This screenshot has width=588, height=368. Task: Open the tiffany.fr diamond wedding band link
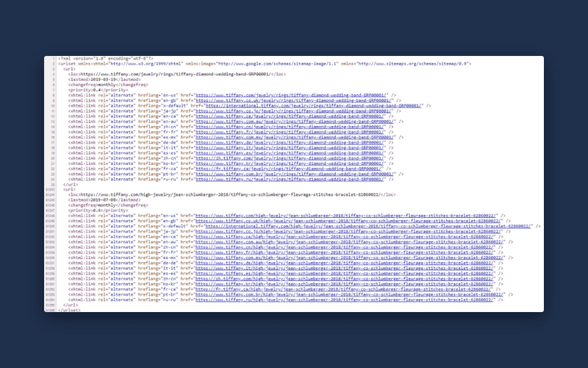290,132
